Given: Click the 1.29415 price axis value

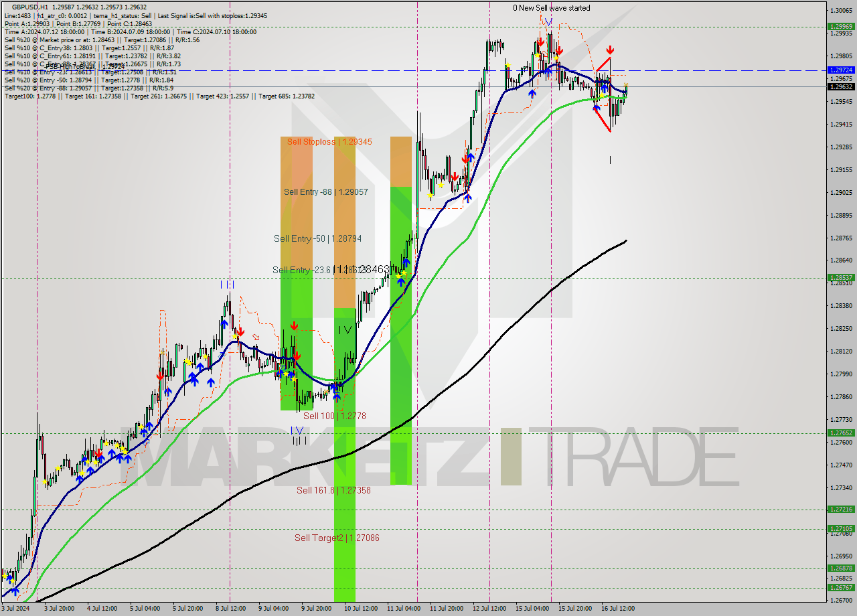Looking at the screenshot, I should pos(842,125).
